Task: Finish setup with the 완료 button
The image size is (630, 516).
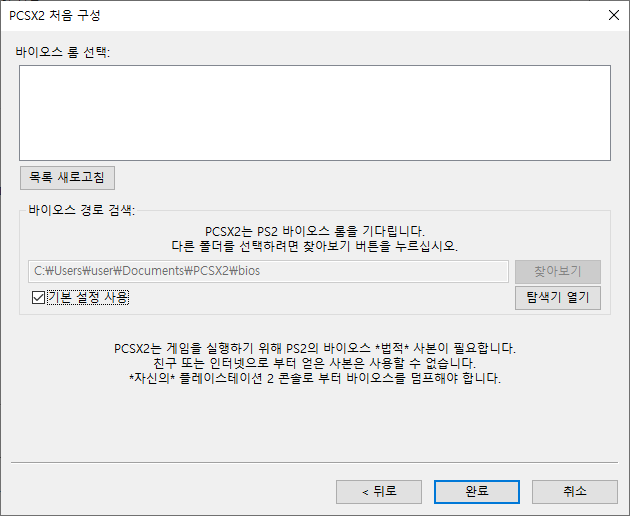Action: (477, 491)
